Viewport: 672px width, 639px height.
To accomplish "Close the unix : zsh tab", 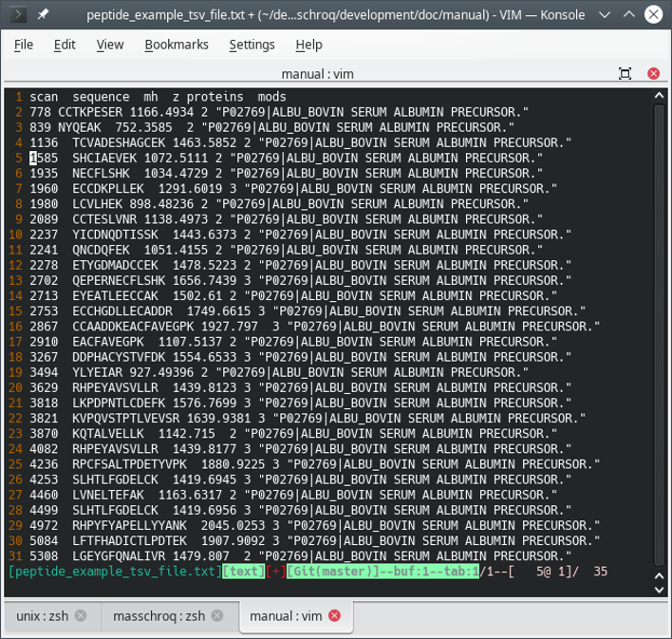I will (81, 616).
